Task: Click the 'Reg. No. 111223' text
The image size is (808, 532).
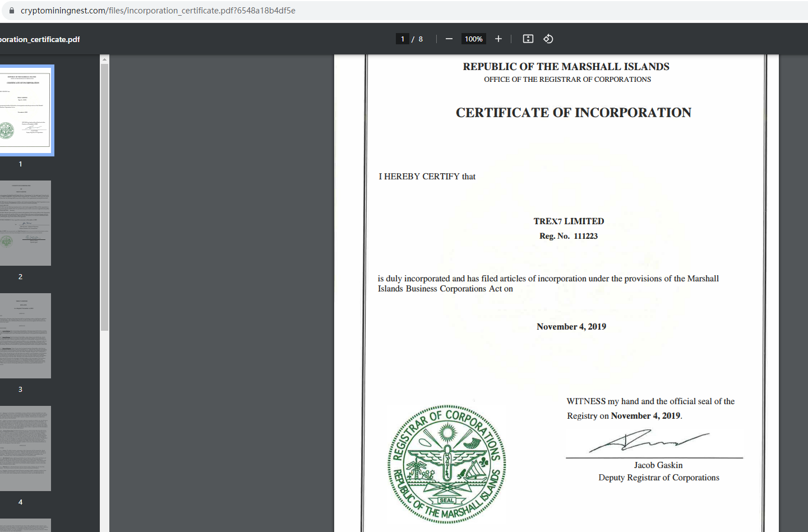Action: tap(569, 236)
